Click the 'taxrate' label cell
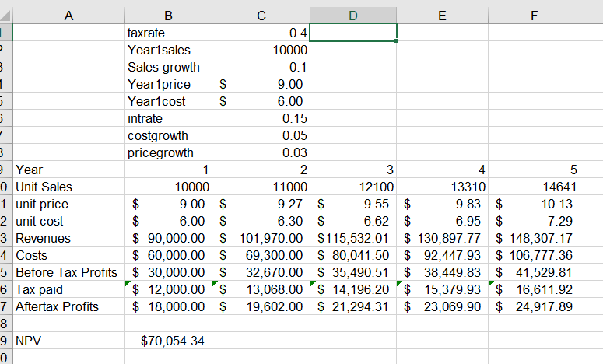The height and width of the screenshot is (364, 603). tap(168, 33)
